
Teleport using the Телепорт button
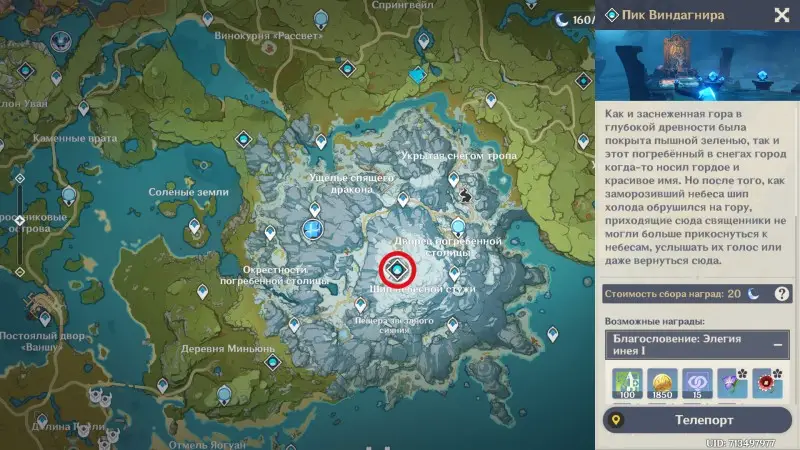click(697, 420)
